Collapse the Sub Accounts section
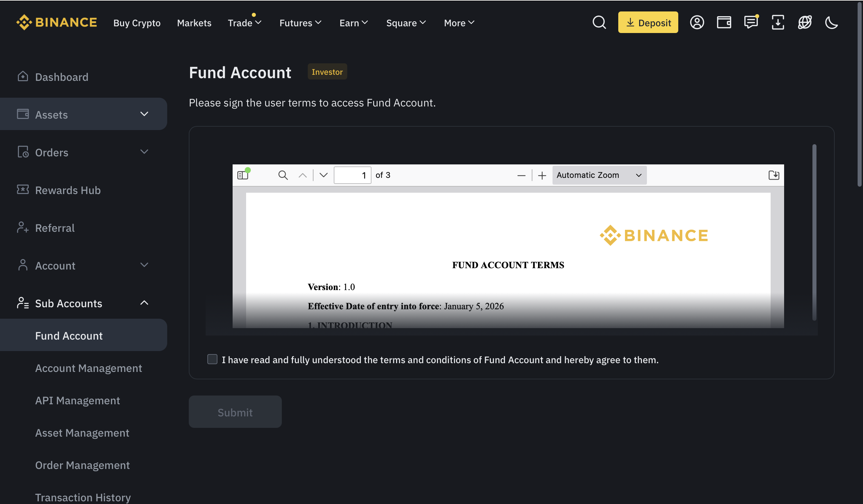Screen dimensions: 863x504 pyautogui.click(x=144, y=303)
